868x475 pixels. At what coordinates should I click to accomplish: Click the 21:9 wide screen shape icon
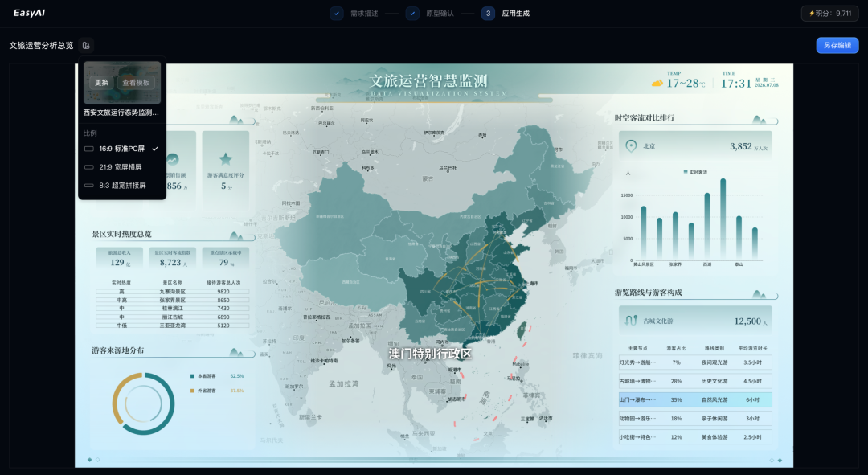click(88, 167)
